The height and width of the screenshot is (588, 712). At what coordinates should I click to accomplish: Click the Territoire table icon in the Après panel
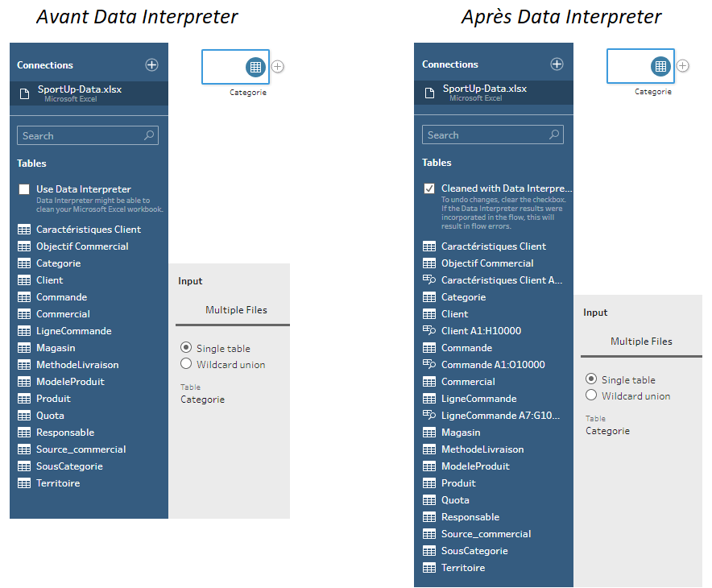coord(429,568)
